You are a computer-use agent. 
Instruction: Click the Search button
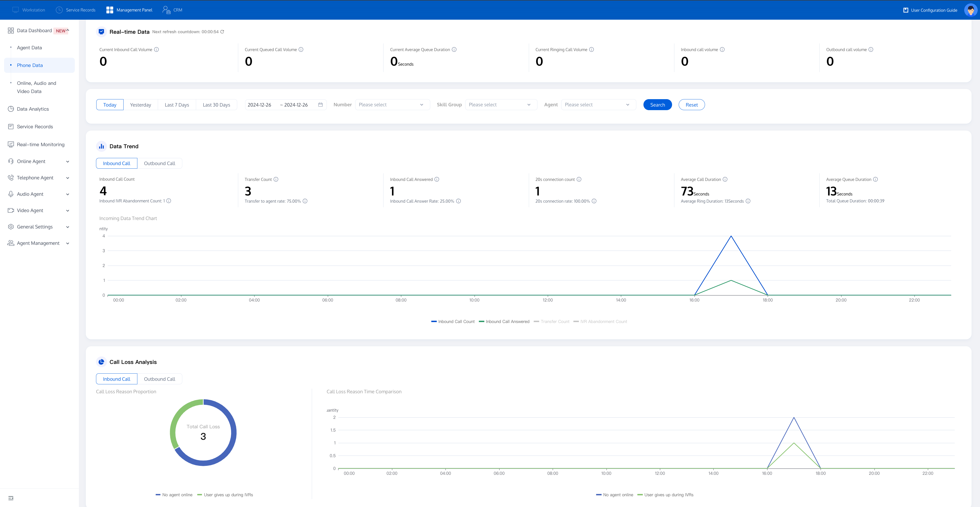tap(658, 105)
